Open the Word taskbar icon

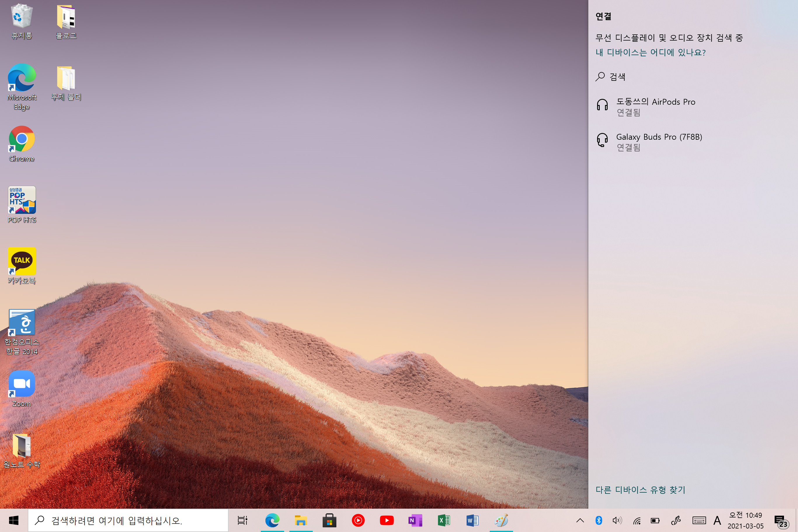pyautogui.click(x=472, y=520)
